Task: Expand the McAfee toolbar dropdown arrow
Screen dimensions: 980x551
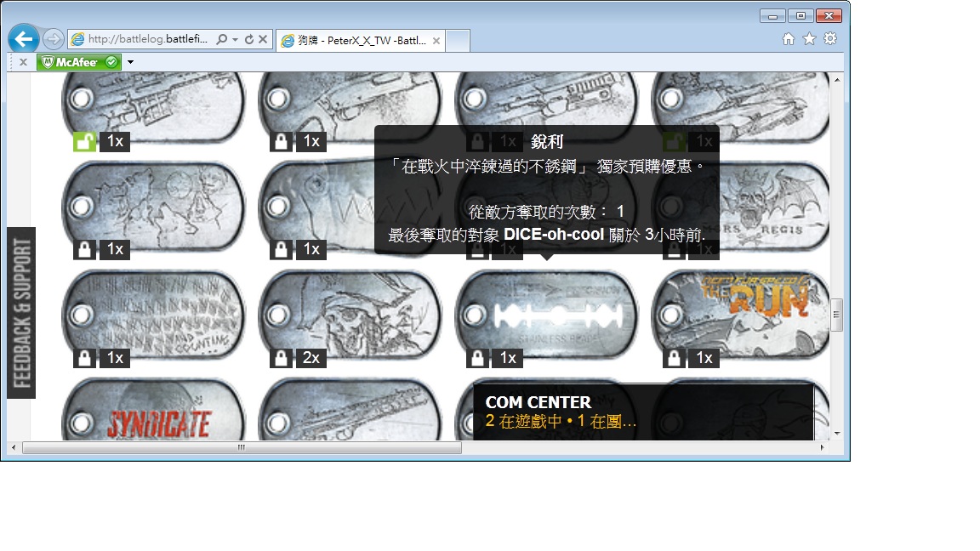Action: [130, 62]
